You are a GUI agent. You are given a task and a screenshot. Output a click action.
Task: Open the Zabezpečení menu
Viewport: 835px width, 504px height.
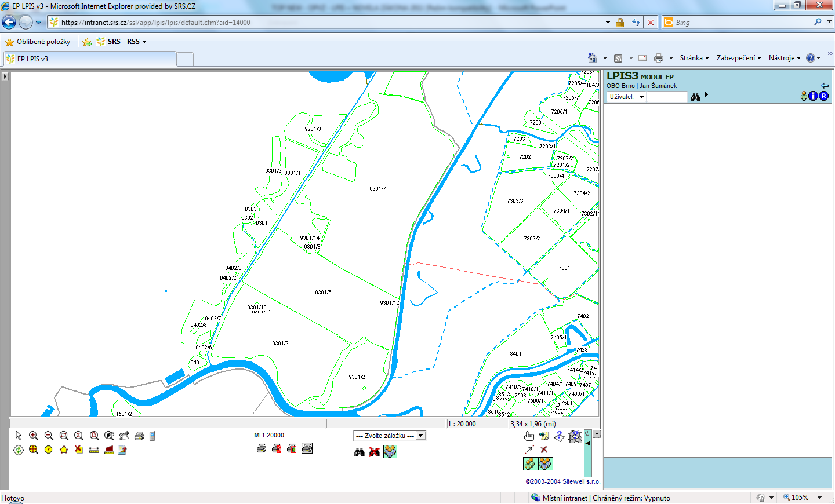click(739, 58)
